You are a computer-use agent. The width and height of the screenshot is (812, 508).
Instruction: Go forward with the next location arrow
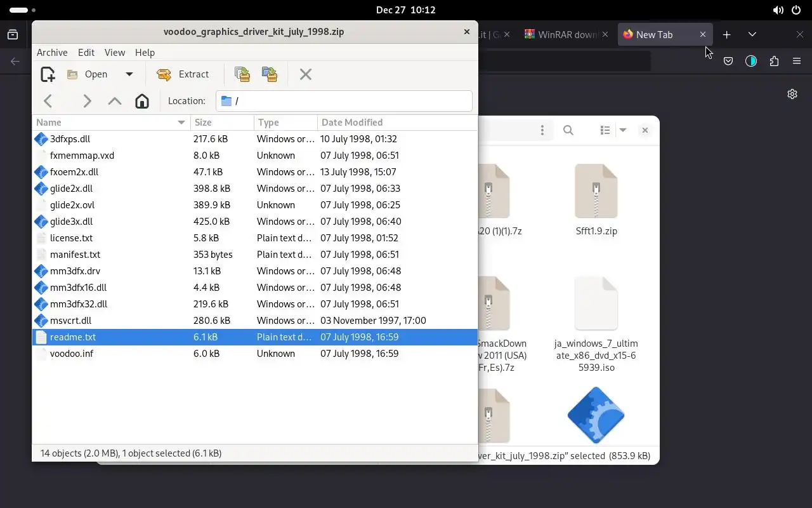coord(87,101)
